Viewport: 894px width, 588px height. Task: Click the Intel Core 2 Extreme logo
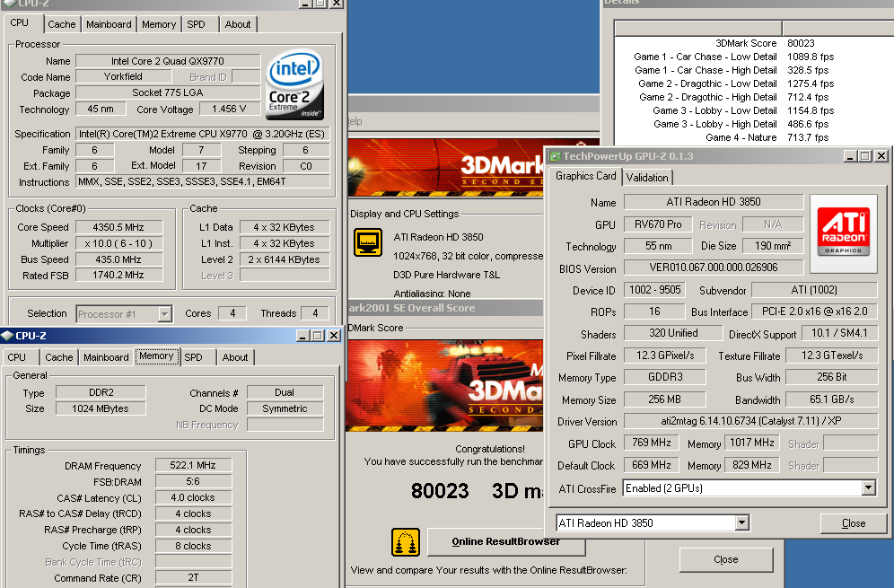pos(294,84)
